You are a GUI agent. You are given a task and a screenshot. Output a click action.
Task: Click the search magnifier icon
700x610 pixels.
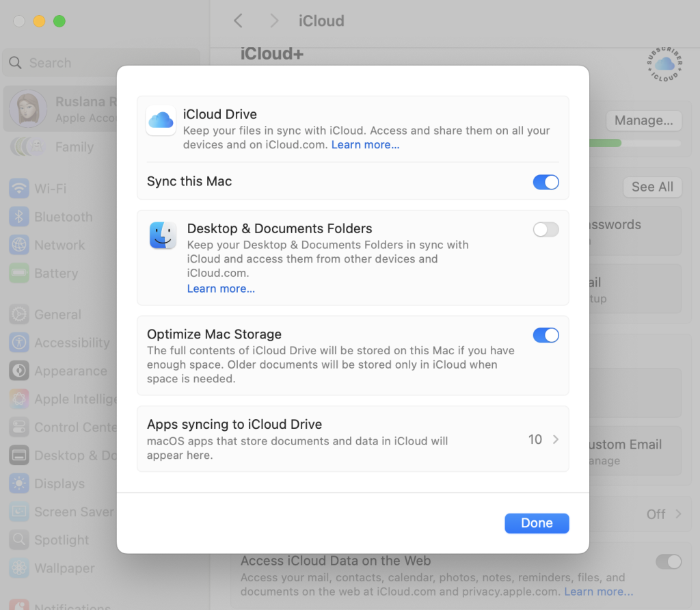pyautogui.click(x=15, y=62)
